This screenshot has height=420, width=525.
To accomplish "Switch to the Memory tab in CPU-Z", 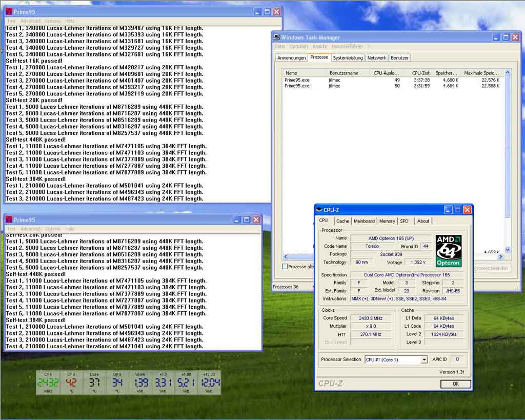I will point(387,221).
